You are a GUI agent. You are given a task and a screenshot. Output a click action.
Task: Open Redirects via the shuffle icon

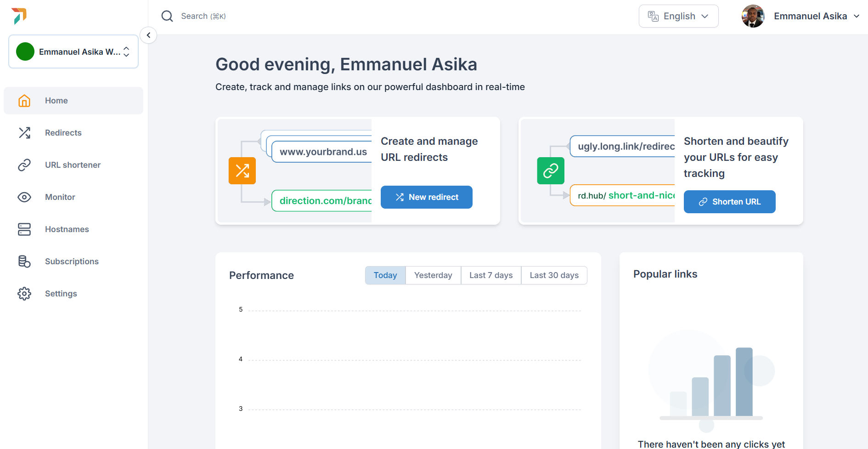pyautogui.click(x=24, y=133)
